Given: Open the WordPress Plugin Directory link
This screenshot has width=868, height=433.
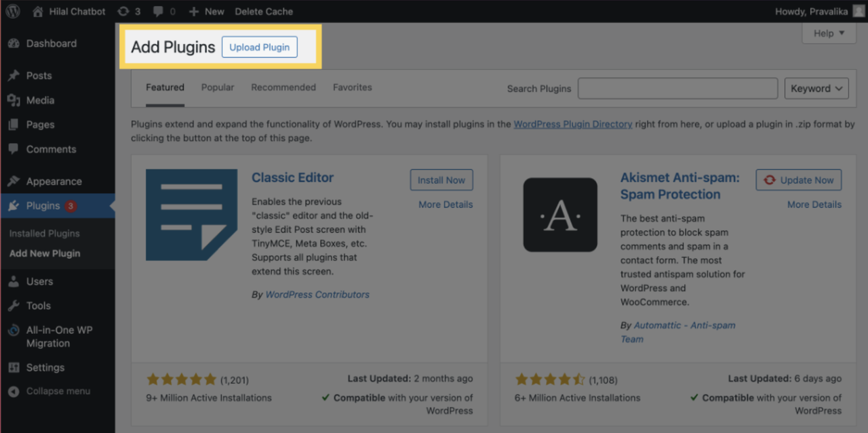Looking at the screenshot, I should pos(573,124).
